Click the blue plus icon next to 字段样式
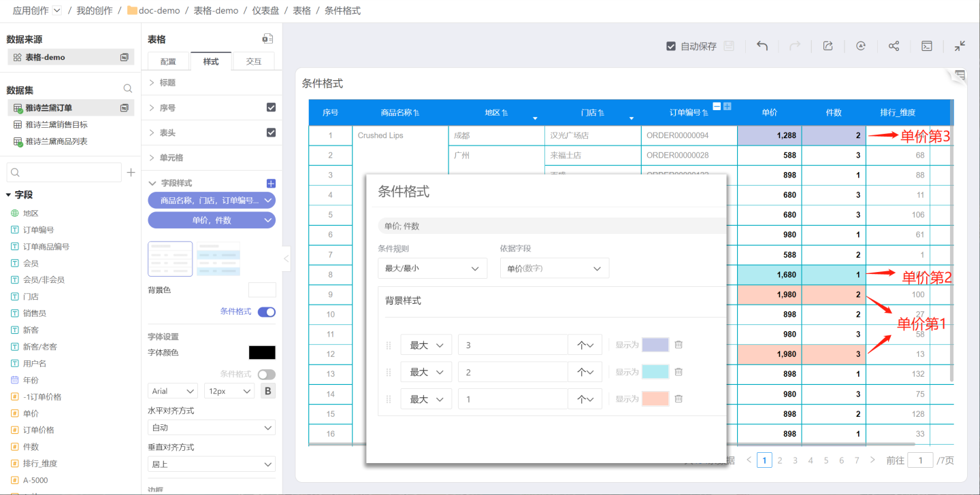The image size is (980, 495). click(x=271, y=184)
